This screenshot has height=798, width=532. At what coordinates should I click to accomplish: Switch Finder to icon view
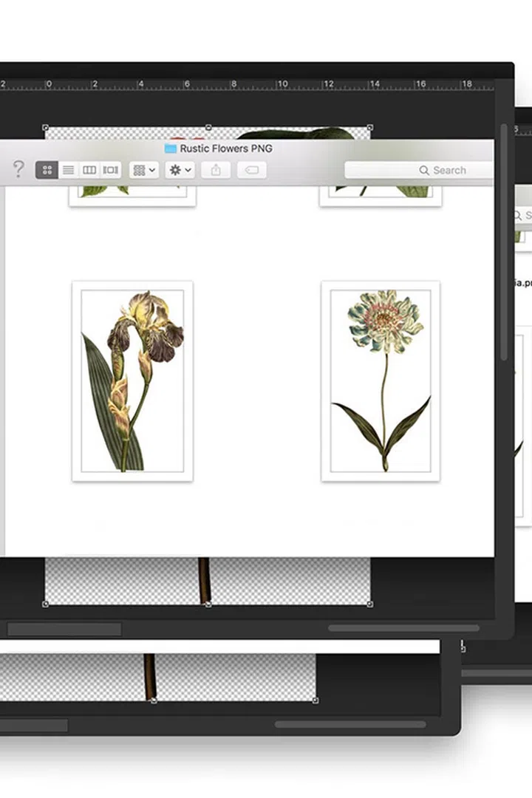click(47, 170)
